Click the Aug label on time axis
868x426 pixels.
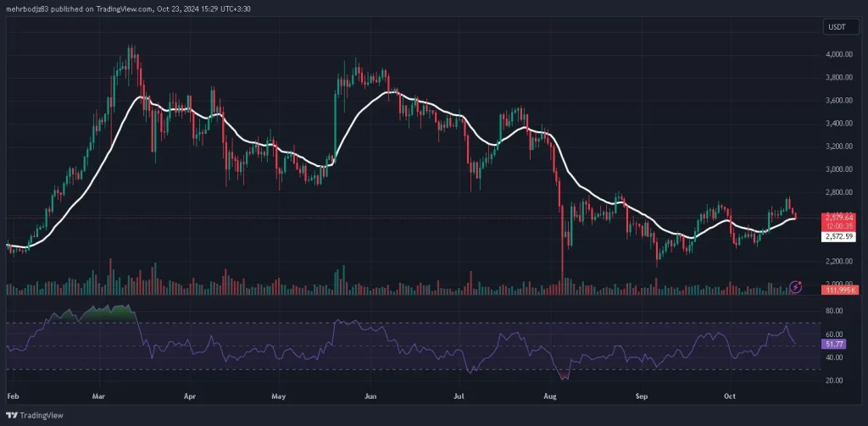coord(550,396)
